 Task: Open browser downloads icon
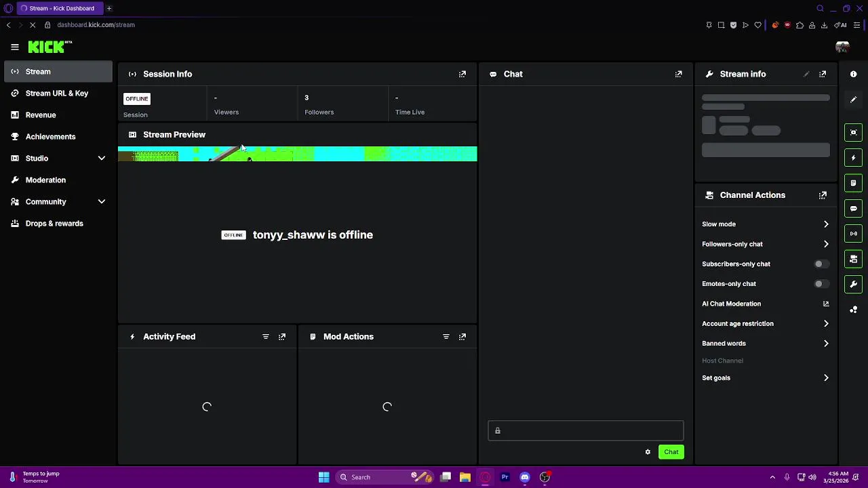pyautogui.click(x=824, y=25)
